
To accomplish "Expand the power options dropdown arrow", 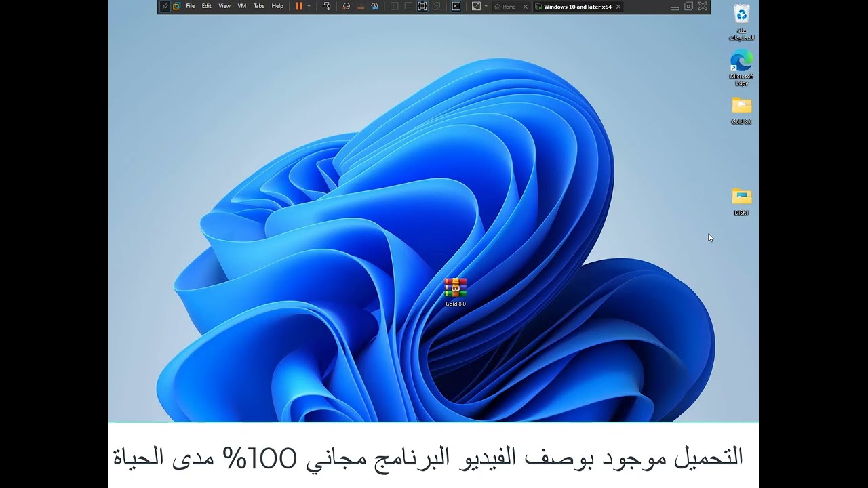I will [309, 6].
